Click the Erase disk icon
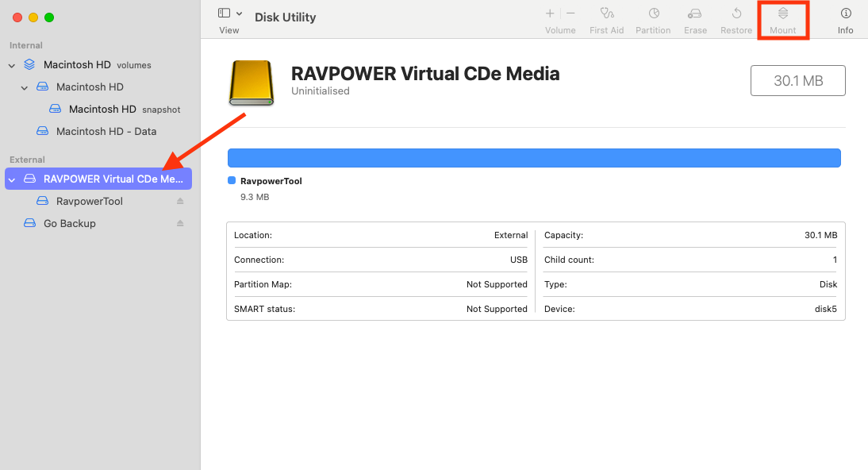The height and width of the screenshot is (470, 868). pyautogui.click(x=695, y=13)
